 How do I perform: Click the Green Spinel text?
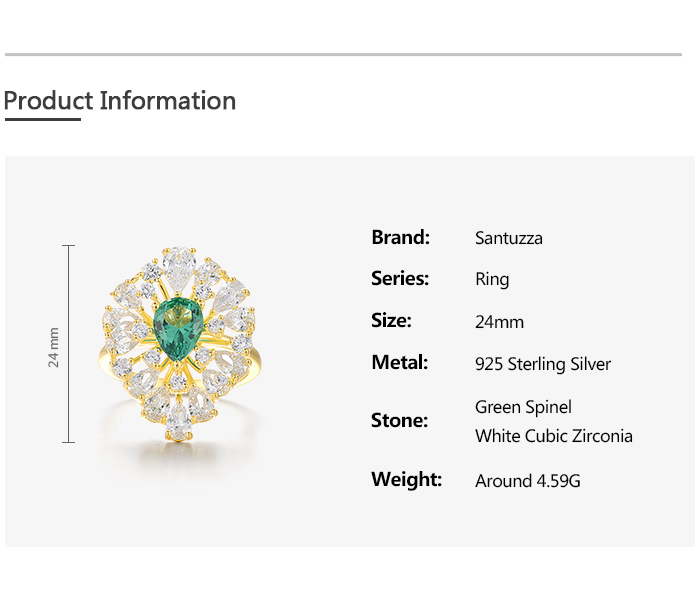(x=523, y=407)
